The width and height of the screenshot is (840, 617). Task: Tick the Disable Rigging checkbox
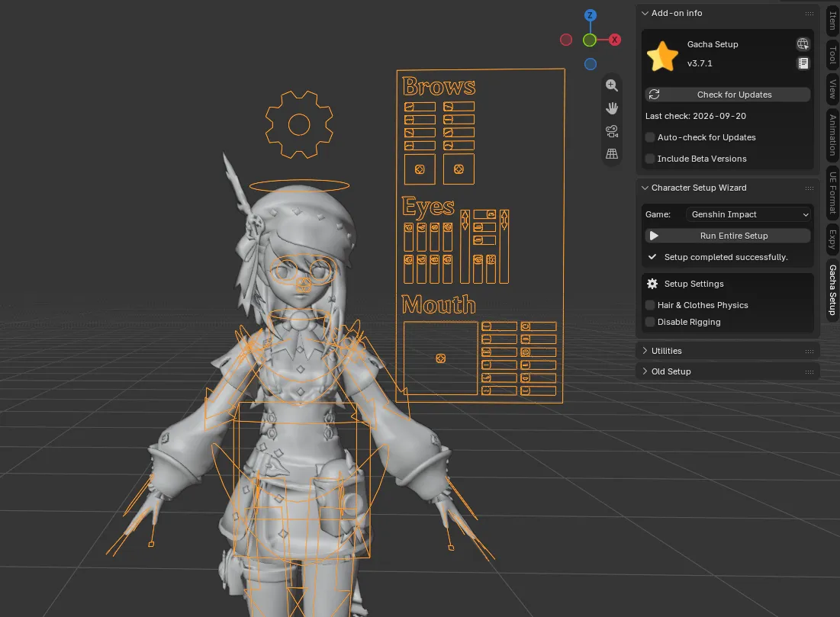coord(650,322)
